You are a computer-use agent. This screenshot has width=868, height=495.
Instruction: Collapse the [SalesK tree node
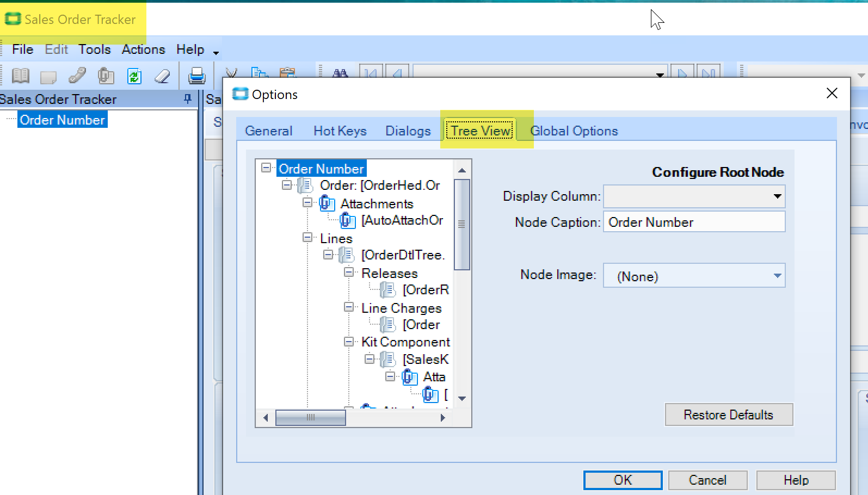click(x=370, y=359)
